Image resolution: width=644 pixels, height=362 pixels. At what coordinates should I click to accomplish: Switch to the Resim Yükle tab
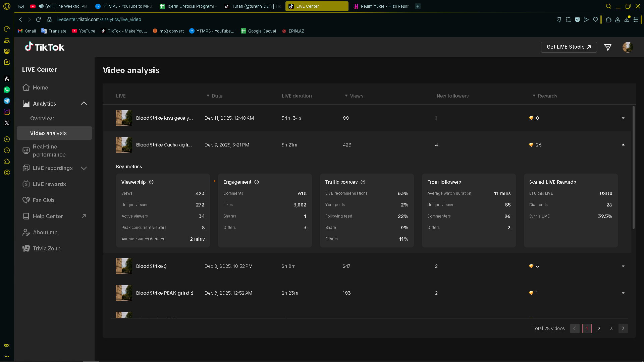tap(381, 6)
